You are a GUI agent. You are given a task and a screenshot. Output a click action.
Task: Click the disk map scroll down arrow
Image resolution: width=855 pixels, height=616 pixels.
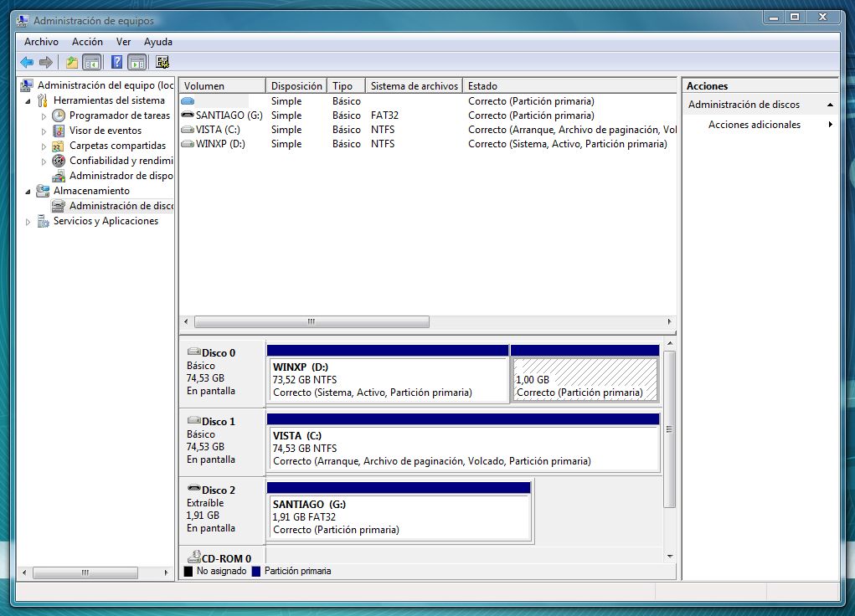[x=670, y=556]
